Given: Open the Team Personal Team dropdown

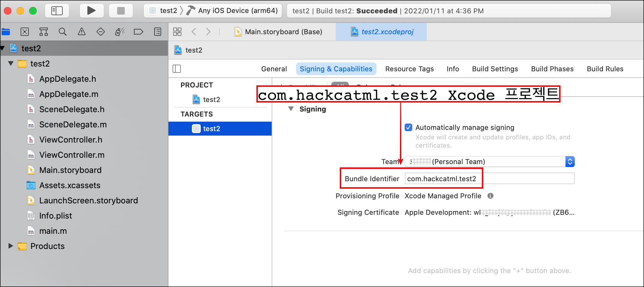Looking at the screenshot, I should [490, 162].
